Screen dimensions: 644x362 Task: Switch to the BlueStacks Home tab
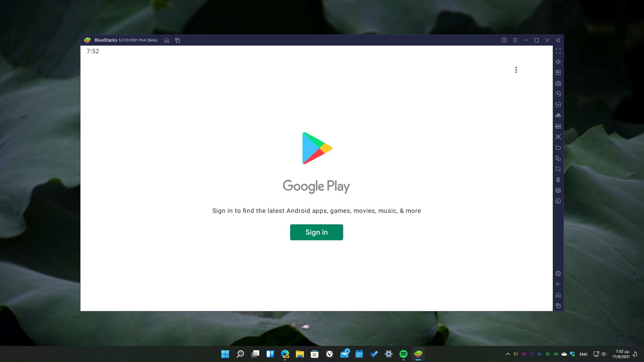tap(167, 40)
